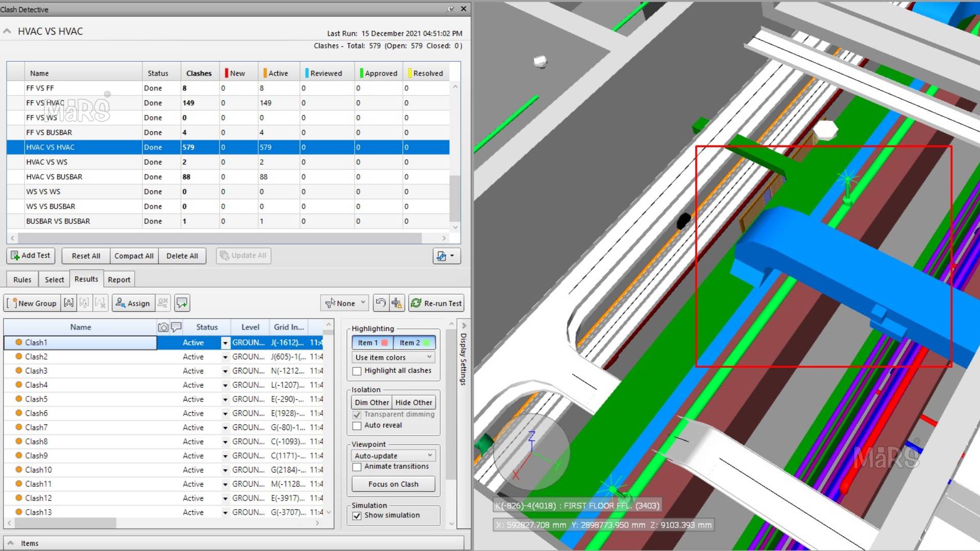Click Re-run Test button
The image size is (980, 551).
(x=436, y=303)
